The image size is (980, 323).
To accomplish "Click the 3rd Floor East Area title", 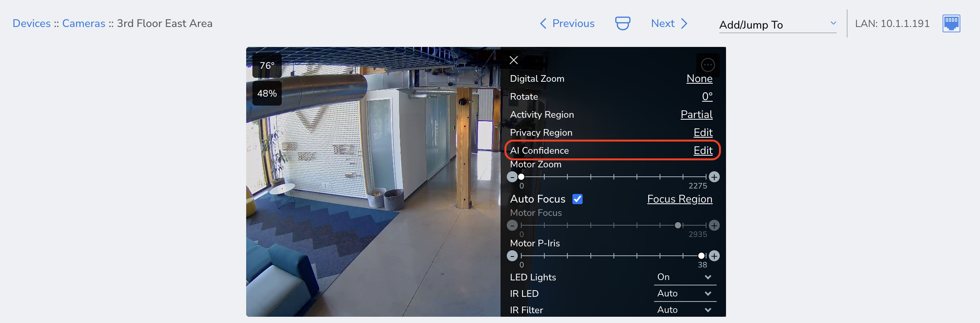I will pos(165,23).
